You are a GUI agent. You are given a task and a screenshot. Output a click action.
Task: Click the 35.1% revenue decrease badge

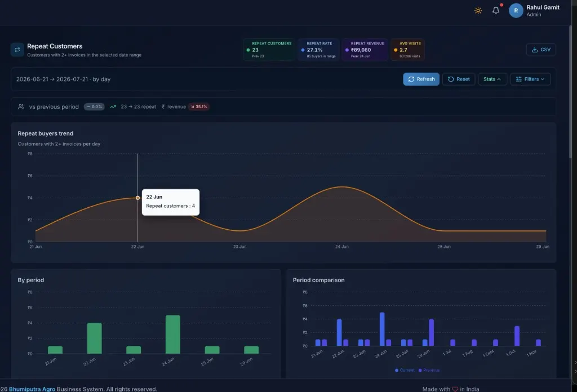coord(199,106)
